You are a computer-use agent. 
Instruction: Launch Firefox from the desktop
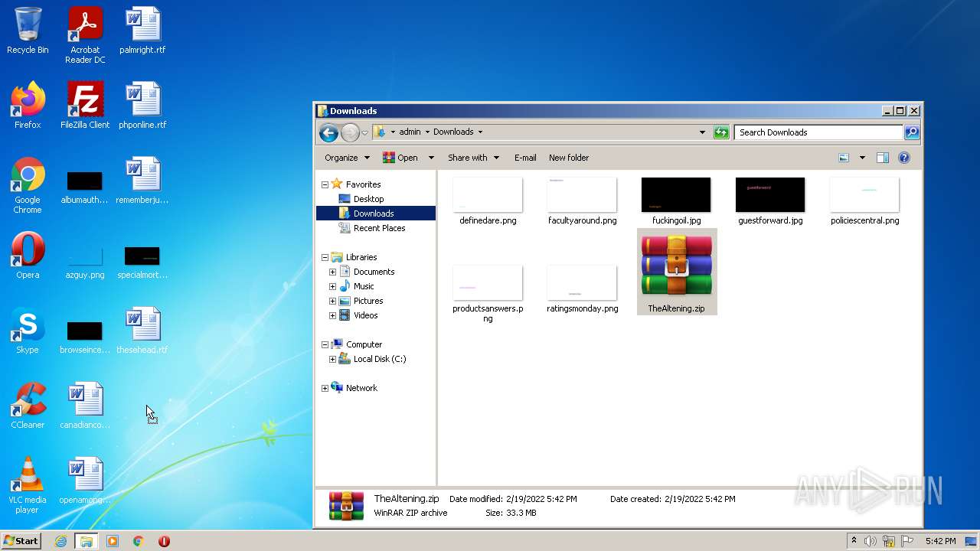click(28, 106)
